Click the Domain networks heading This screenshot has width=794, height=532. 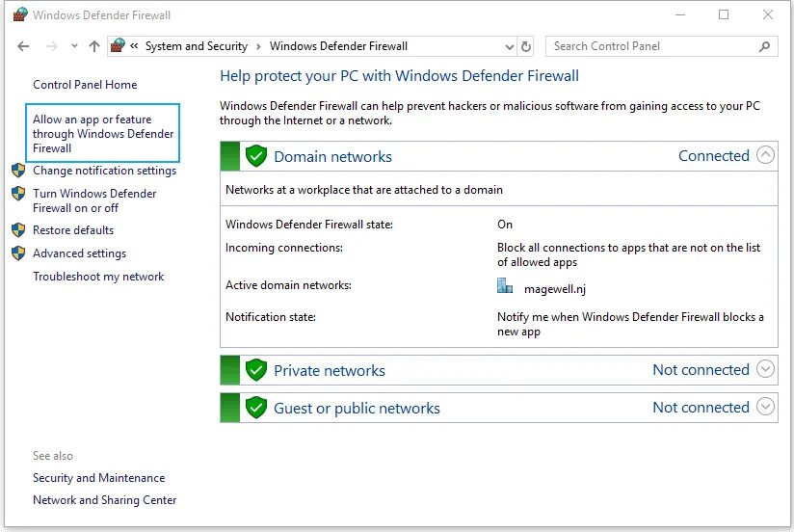click(332, 156)
